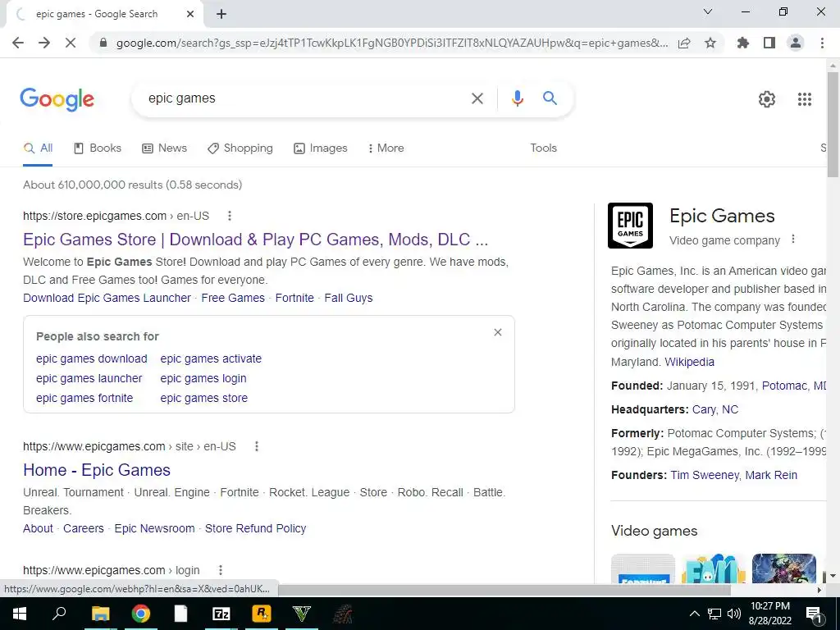This screenshot has height=630, width=840.
Task: Open the search Tools options
Action: point(543,148)
